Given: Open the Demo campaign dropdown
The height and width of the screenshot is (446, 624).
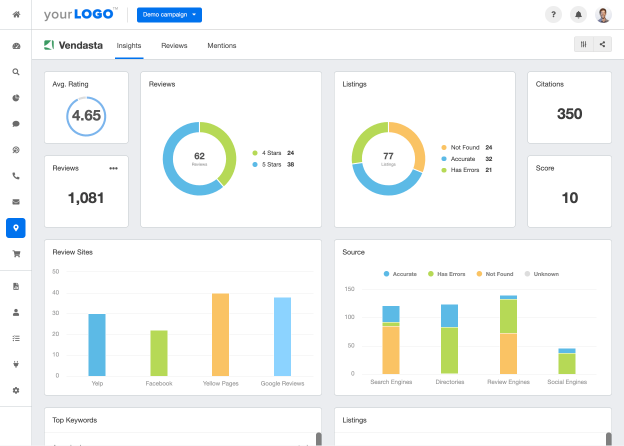Looking at the screenshot, I should pos(169,15).
